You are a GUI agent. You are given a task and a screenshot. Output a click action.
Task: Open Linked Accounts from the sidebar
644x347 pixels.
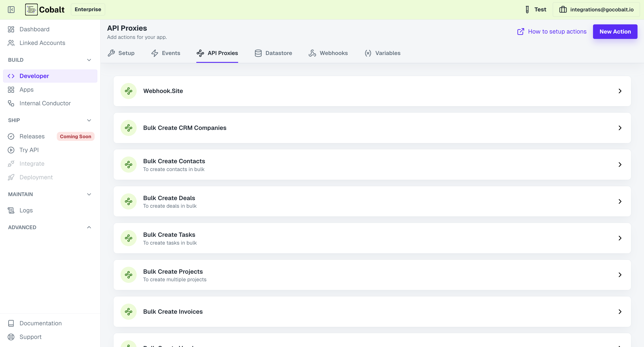click(x=42, y=43)
